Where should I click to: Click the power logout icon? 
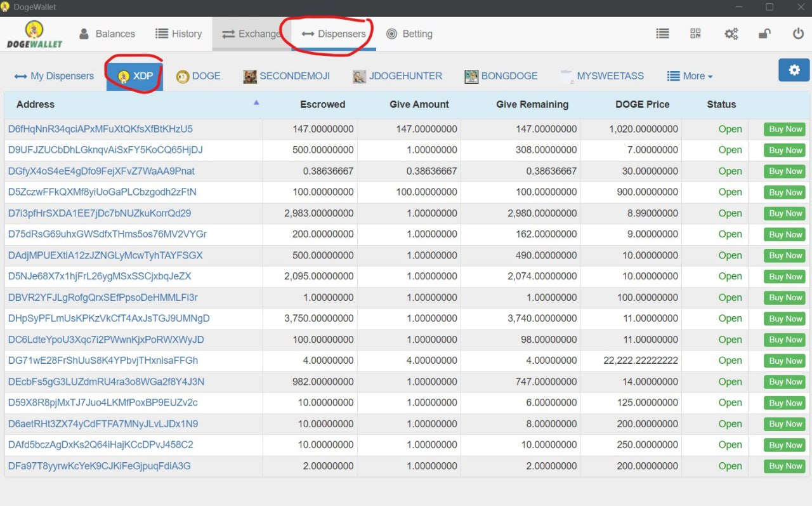[799, 34]
